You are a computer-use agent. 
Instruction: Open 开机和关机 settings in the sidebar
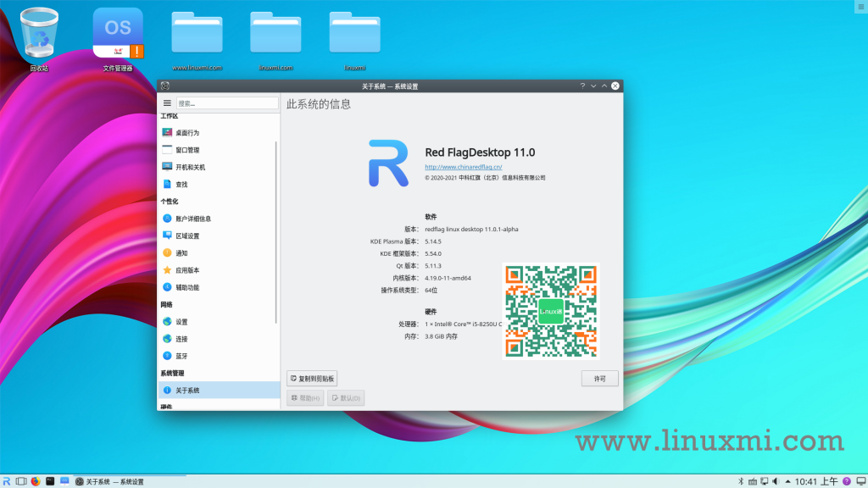point(219,167)
